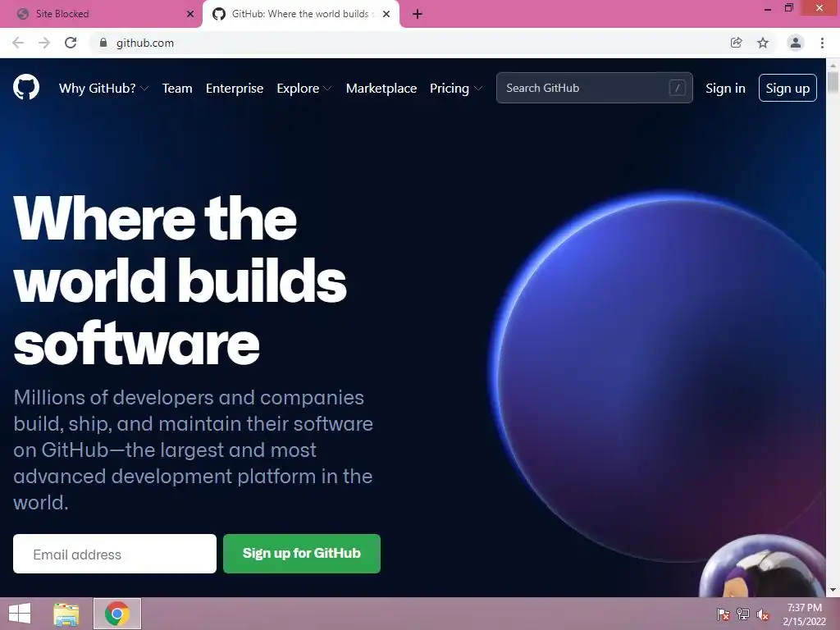Open File Explorer from taskbar

tap(66, 614)
